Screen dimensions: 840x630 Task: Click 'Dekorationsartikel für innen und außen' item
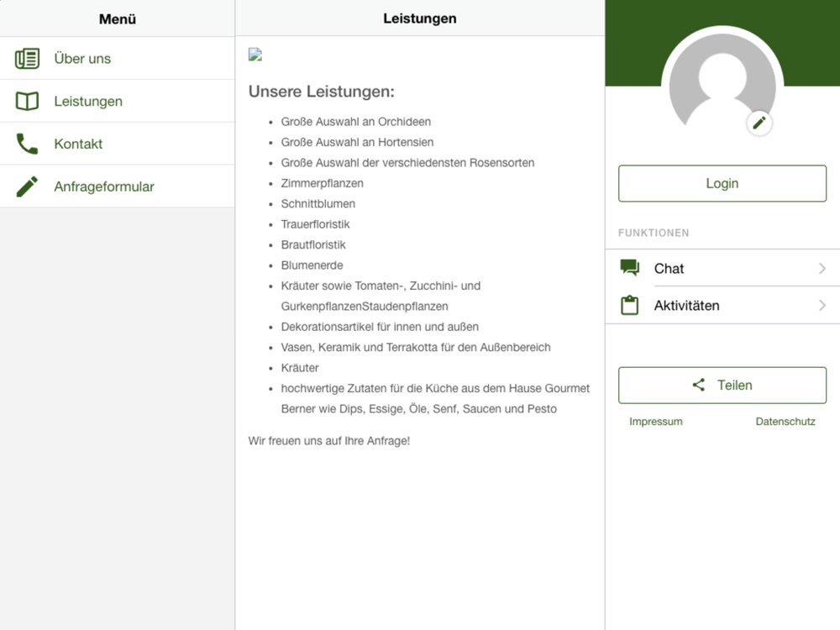pos(380,327)
